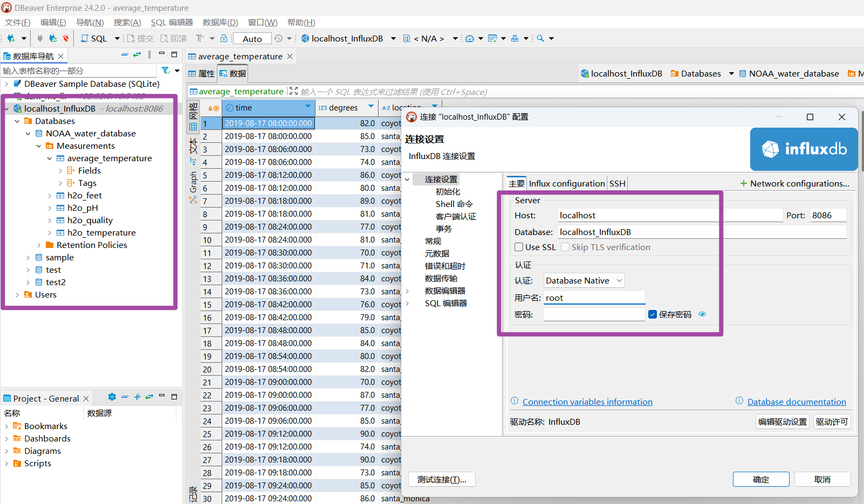Click the 驱动许可 driver license button

click(x=832, y=422)
